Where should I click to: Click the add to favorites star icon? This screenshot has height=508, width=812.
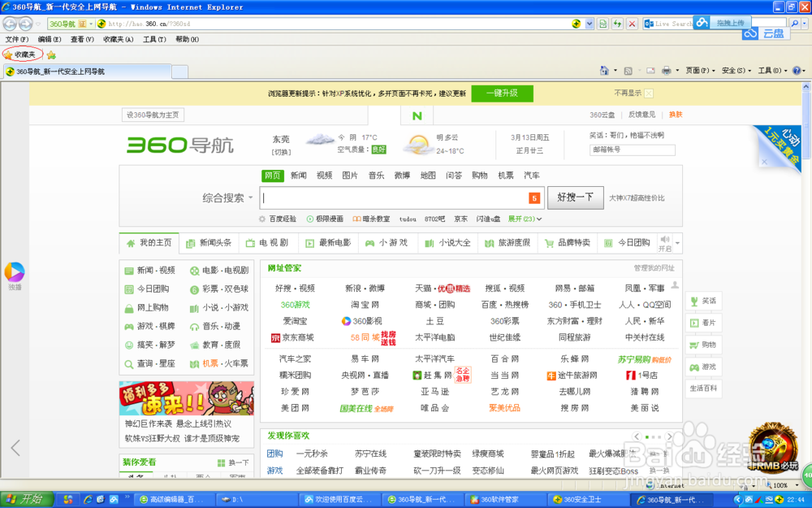point(50,55)
